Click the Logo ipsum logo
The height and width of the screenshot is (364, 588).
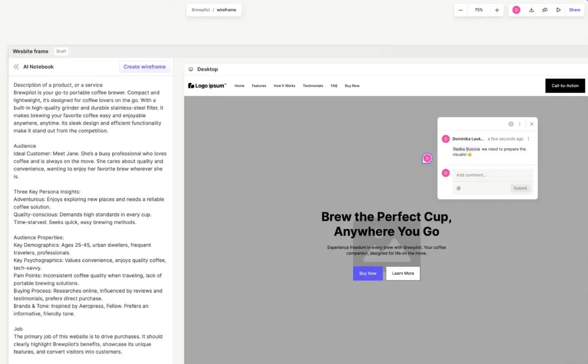[x=207, y=86]
